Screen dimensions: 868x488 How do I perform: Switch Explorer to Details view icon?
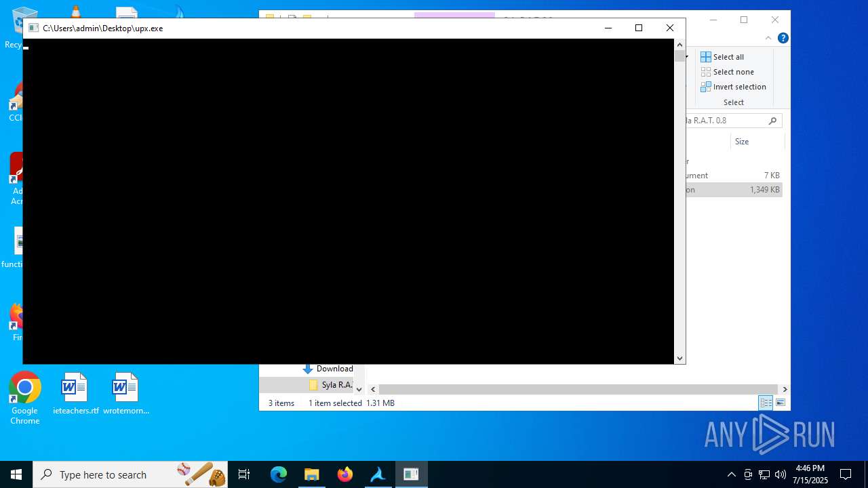(x=766, y=403)
